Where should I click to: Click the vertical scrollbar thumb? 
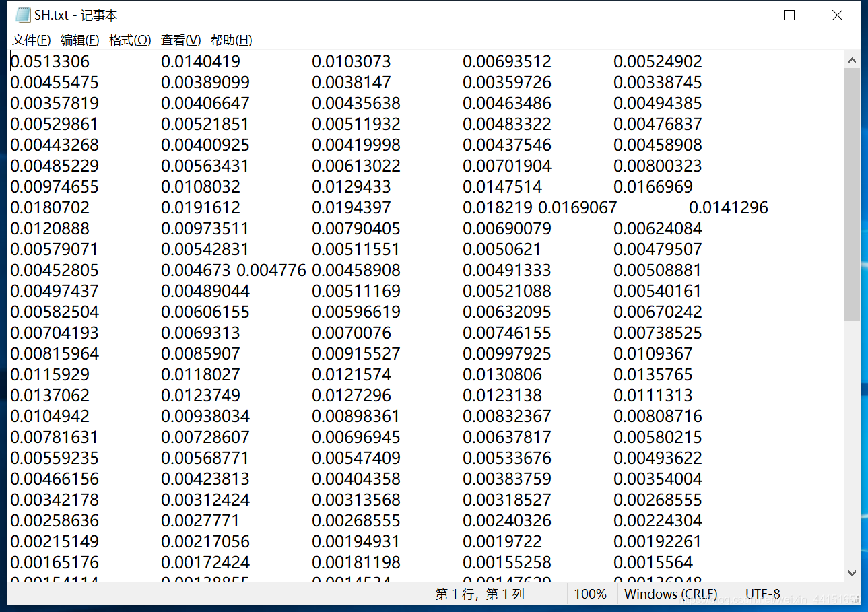click(852, 195)
